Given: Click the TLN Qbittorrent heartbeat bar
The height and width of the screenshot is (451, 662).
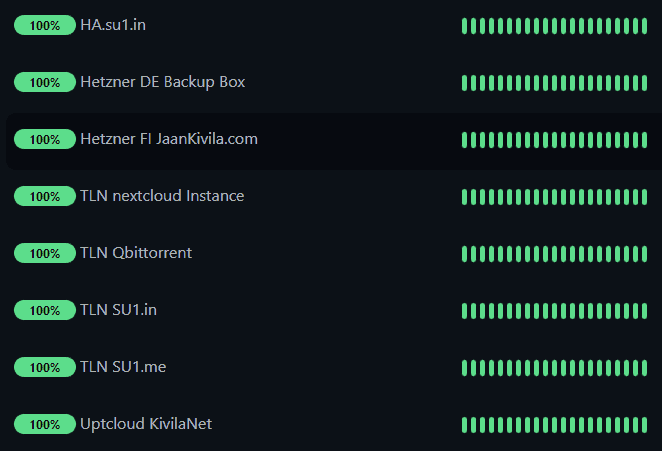Looking at the screenshot, I should [x=554, y=253].
